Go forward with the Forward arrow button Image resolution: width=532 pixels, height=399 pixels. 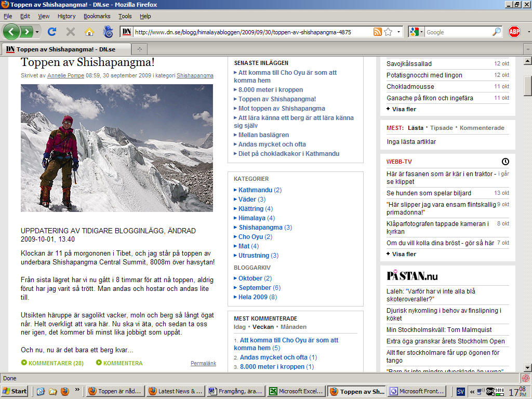tap(26, 32)
